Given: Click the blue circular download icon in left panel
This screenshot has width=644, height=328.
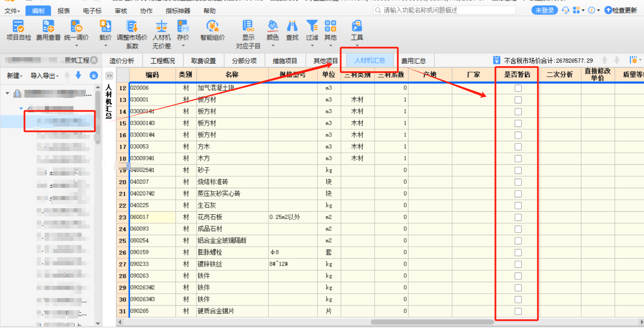Looking at the screenshot, I should [94, 76].
